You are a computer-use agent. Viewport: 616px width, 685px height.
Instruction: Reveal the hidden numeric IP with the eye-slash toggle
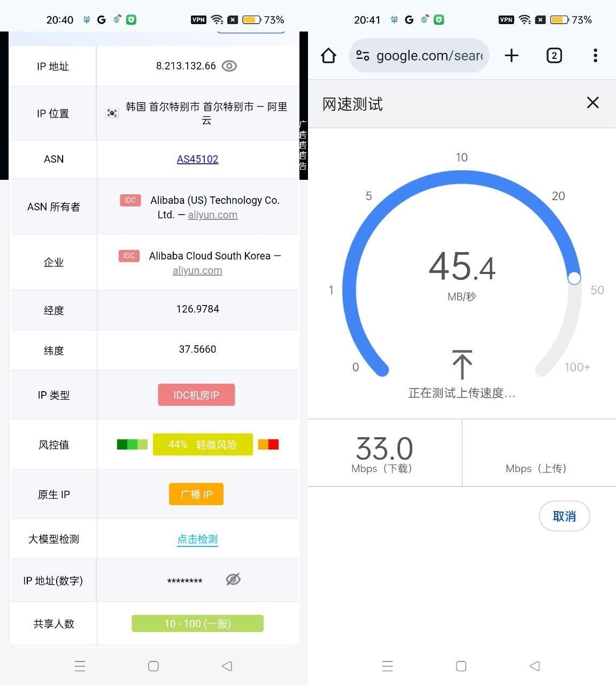233,580
